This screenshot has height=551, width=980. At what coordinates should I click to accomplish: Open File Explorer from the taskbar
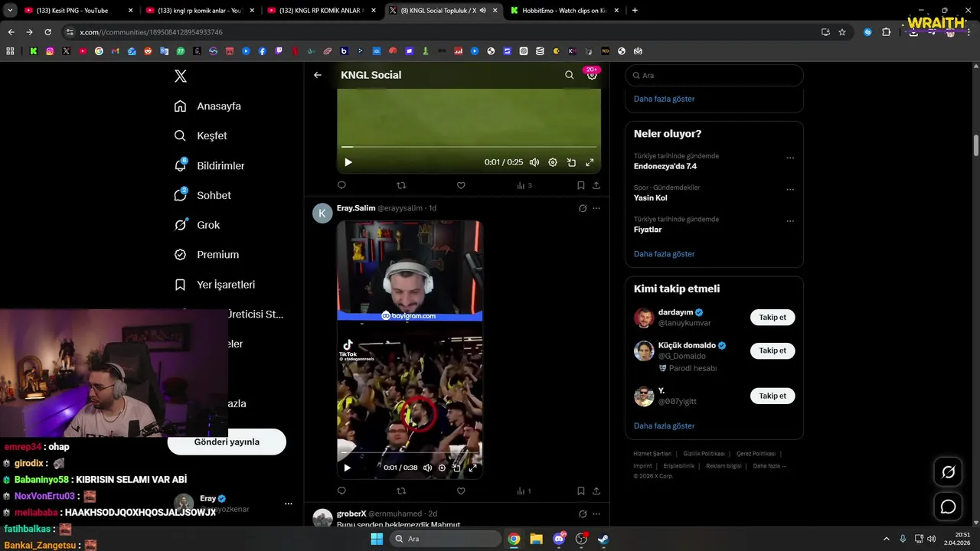pos(536,539)
